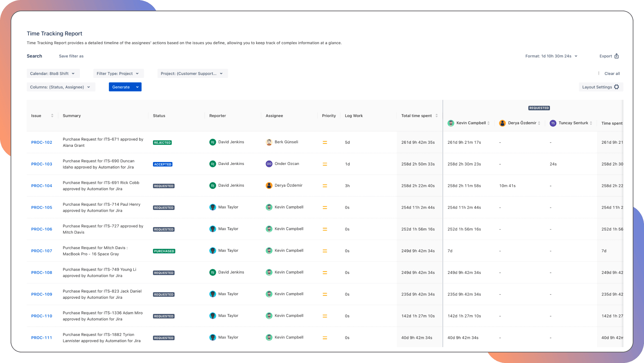
Task: Click David Jenkins reporter avatar on PROC-104
Action: pos(212,185)
